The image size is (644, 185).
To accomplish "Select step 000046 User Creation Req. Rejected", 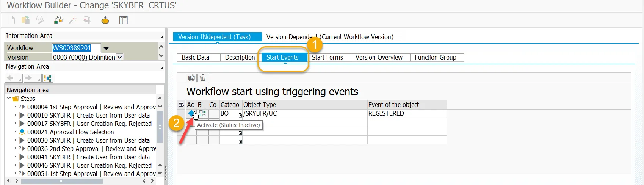I will [89, 165].
